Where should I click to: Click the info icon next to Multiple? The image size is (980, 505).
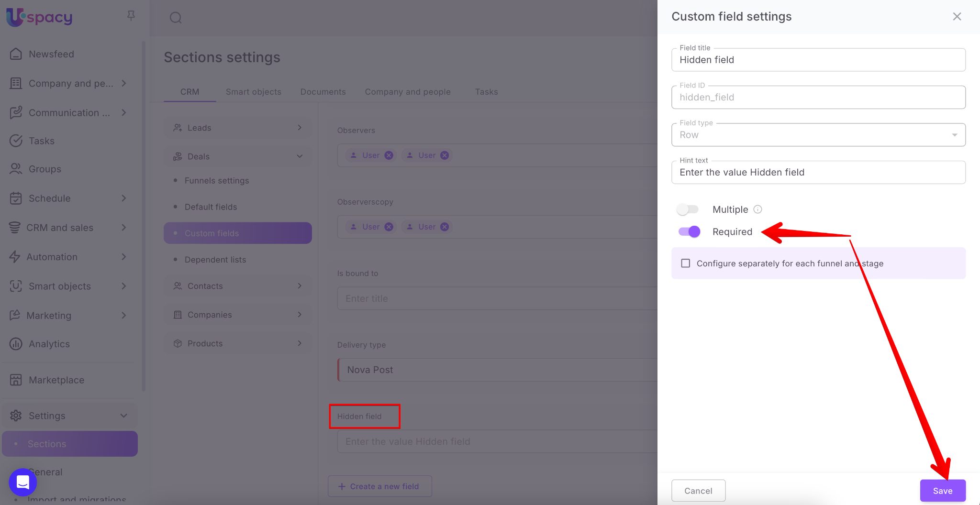[757, 209]
